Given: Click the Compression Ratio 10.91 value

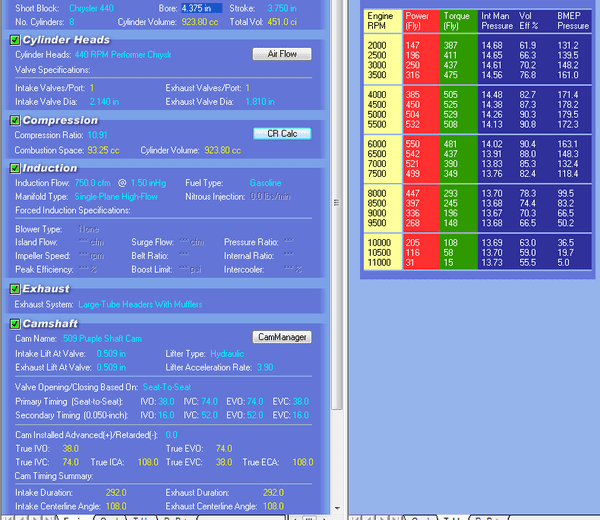Looking at the screenshot, I should point(97,134).
